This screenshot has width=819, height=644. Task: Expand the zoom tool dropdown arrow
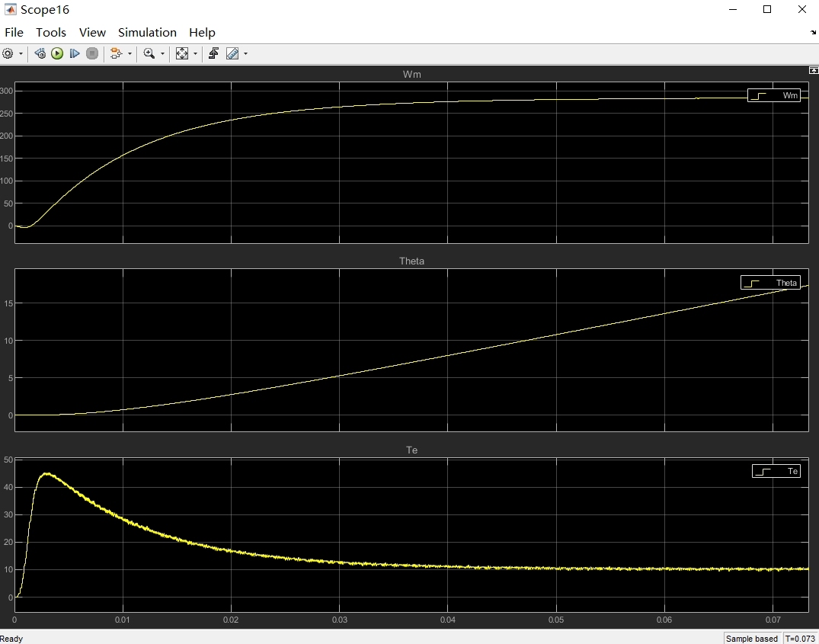click(x=162, y=54)
